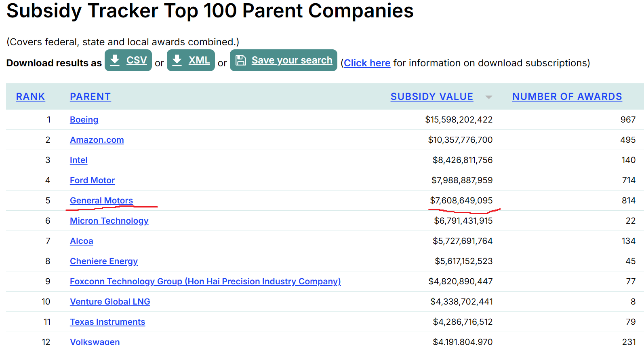
Task: Sort by Subsidy Value header
Action: click(x=431, y=97)
